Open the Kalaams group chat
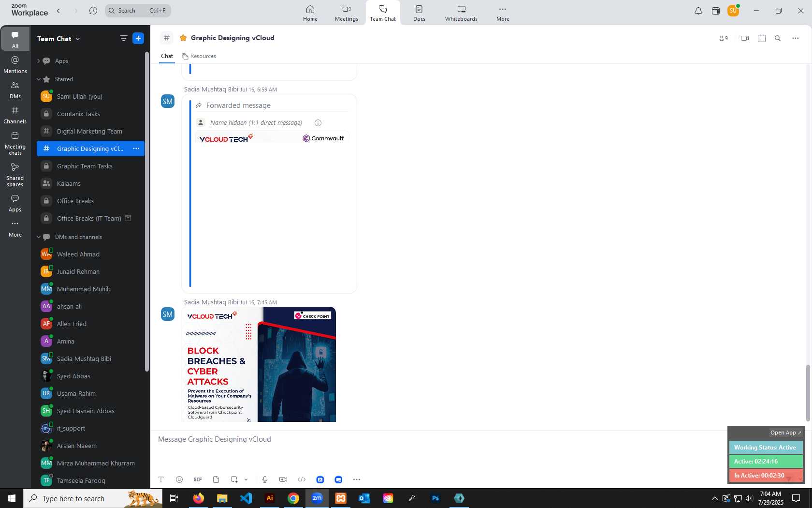 pos(90,183)
